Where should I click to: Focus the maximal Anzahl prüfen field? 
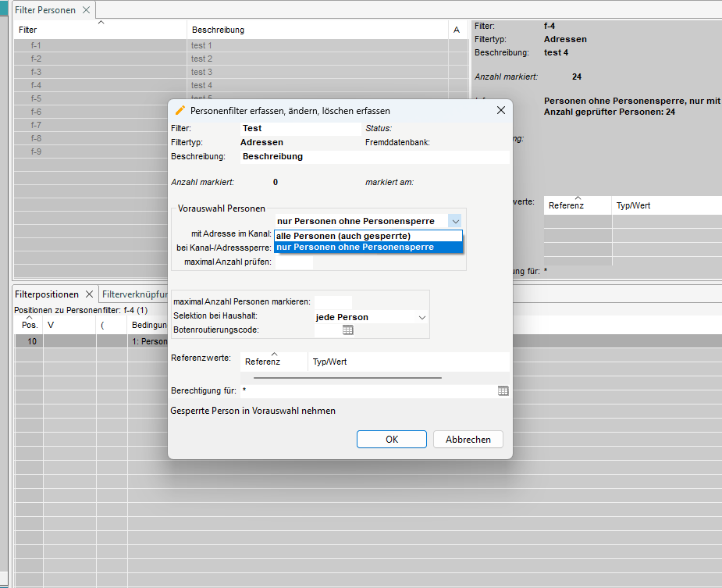[x=293, y=262]
